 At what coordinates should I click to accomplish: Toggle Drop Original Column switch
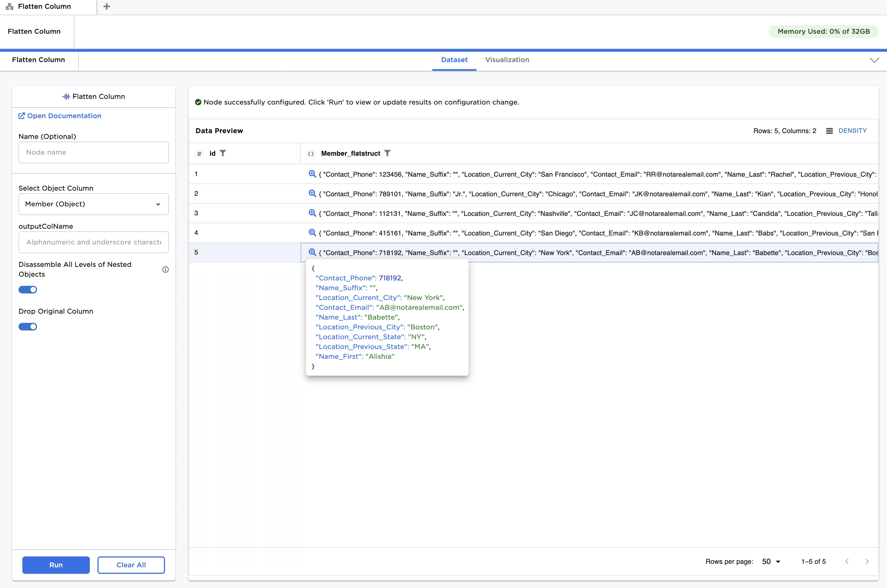[28, 327]
